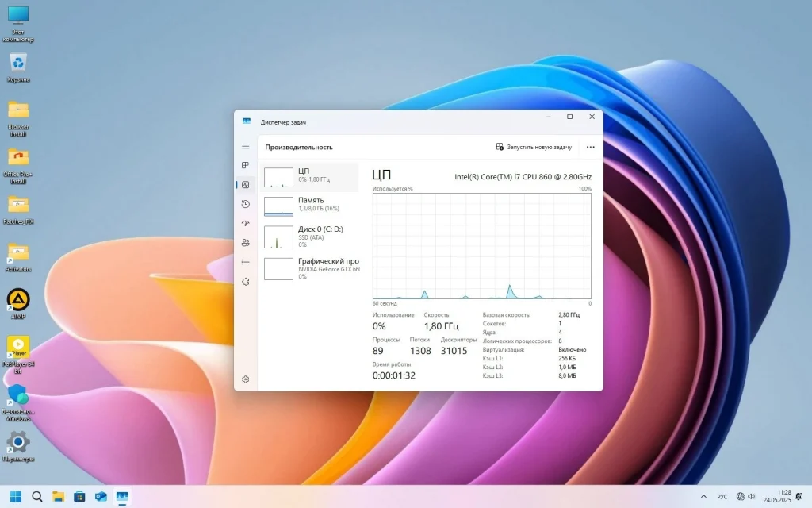This screenshot has width=812, height=508.
Task: Open the Users view in the sidebar
Action: point(245,241)
